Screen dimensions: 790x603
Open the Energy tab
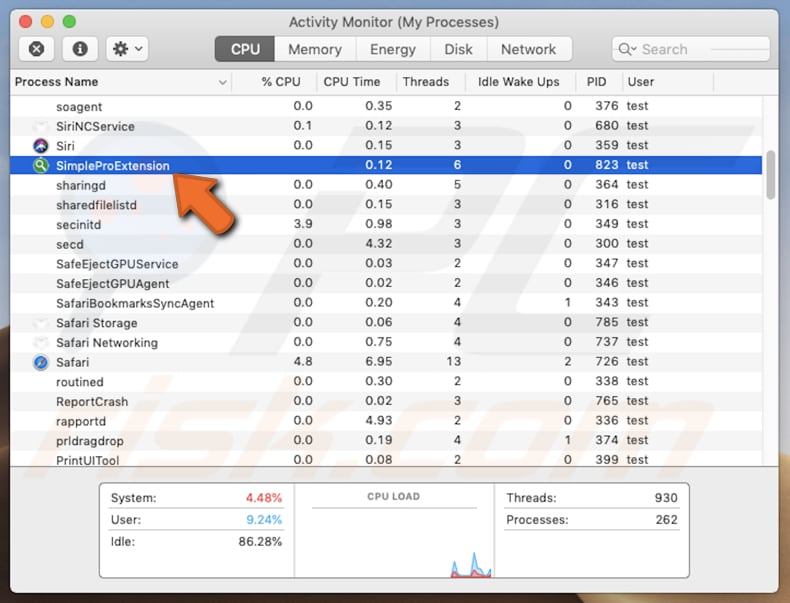392,49
